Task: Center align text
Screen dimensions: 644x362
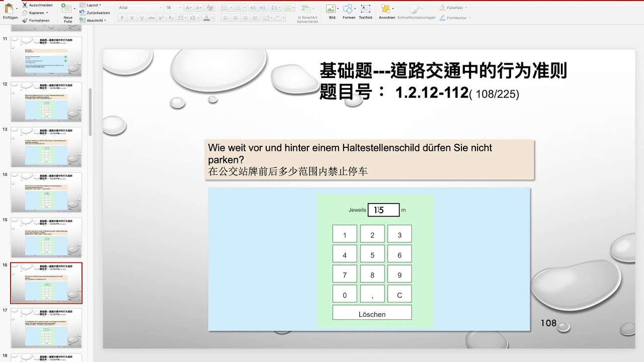Action: point(234,18)
